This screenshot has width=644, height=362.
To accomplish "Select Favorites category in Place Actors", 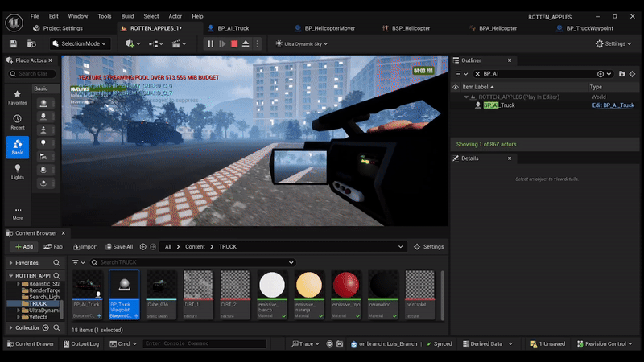I will pyautogui.click(x=17, y=97).
